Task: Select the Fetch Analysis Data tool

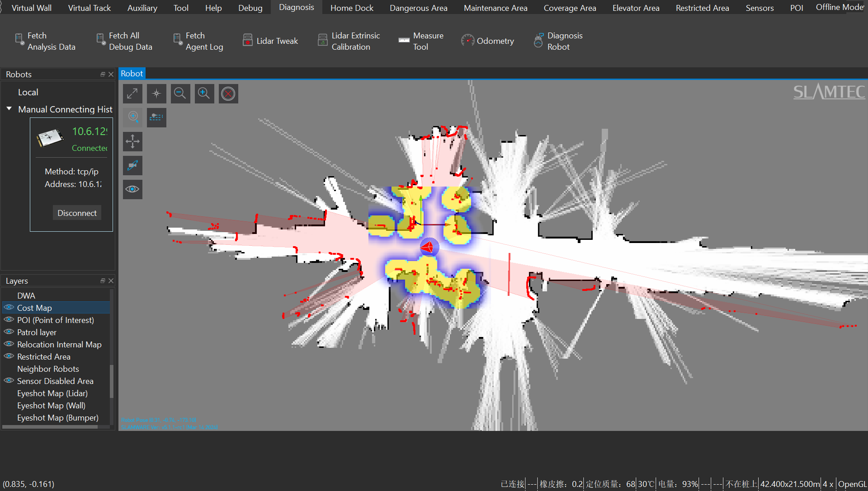Action: coord(46,41)
